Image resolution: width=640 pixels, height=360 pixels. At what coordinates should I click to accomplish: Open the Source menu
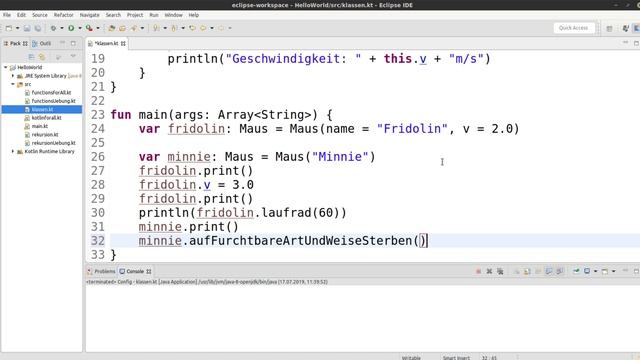coord(40,15)
